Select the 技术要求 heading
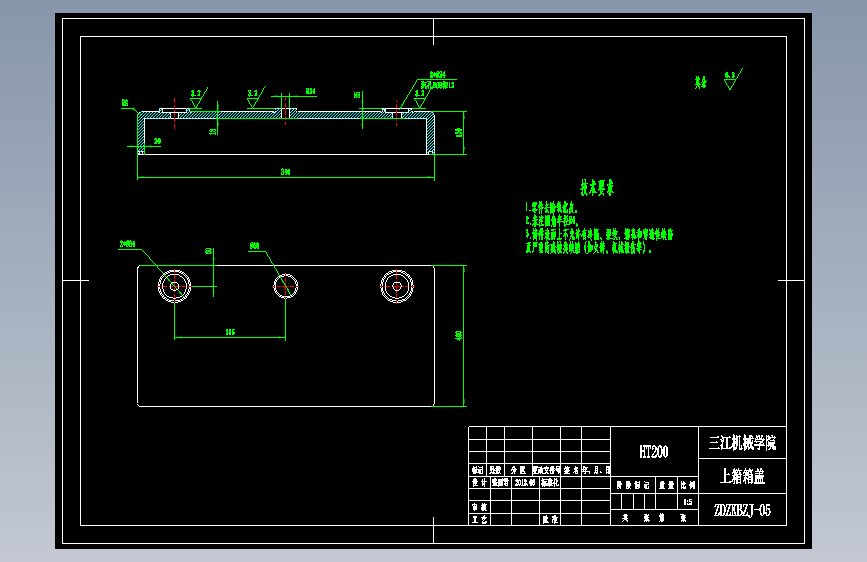Screen dimensions: 867x562 click(x=597, y=188)
